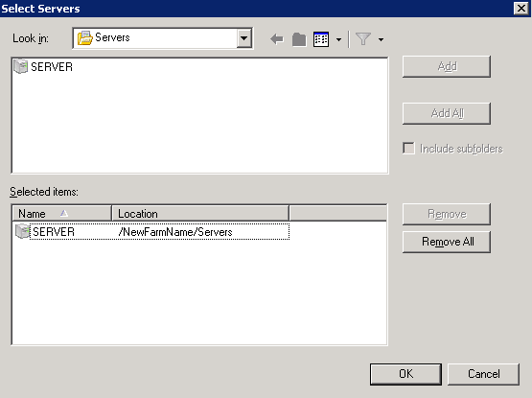Click the funnel filter icon

363,39
